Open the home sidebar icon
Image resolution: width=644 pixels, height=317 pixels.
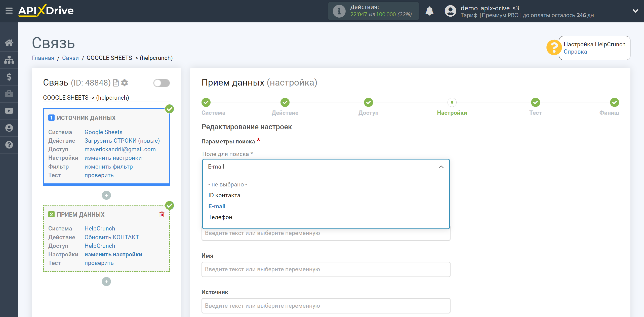pyautogui.click(x=9, y=43)
